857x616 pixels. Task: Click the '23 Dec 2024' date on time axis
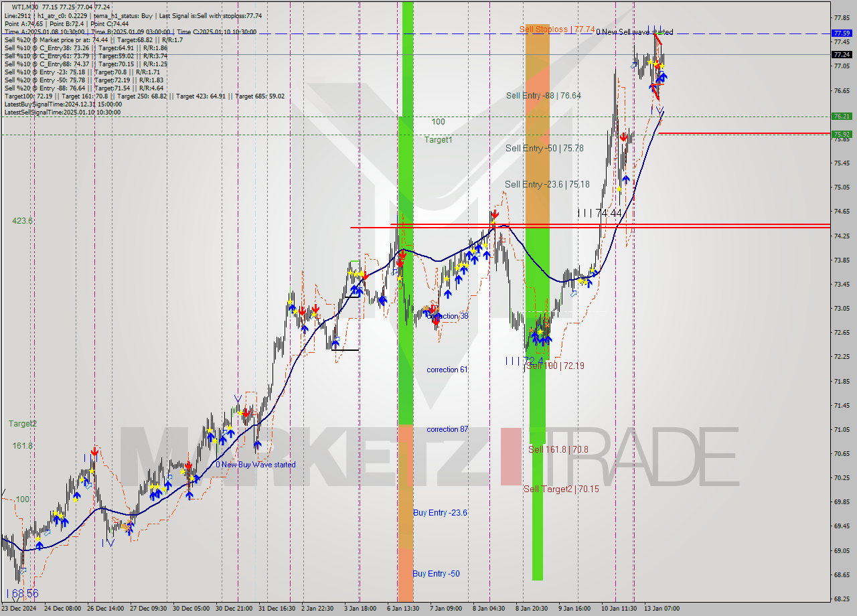pos(19,609)
